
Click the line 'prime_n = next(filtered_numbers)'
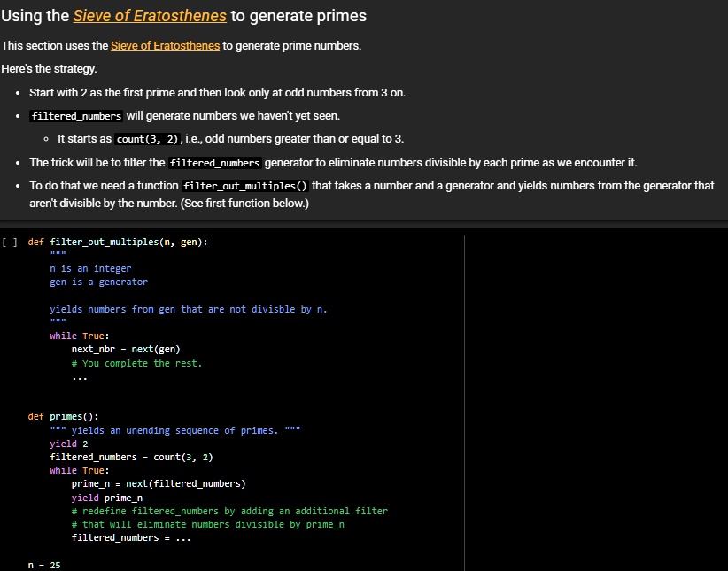(x=159, y=483)
